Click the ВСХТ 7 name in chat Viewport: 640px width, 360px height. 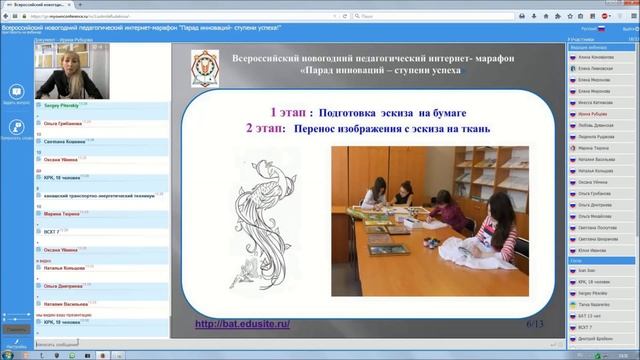[x=51, y=232]
